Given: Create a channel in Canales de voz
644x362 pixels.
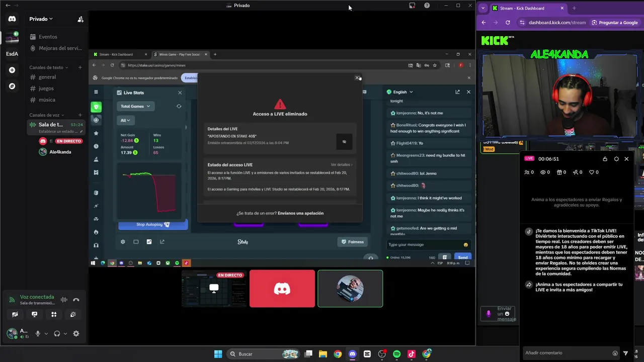Looking at the screenshot, I should (x=80, y=115).
